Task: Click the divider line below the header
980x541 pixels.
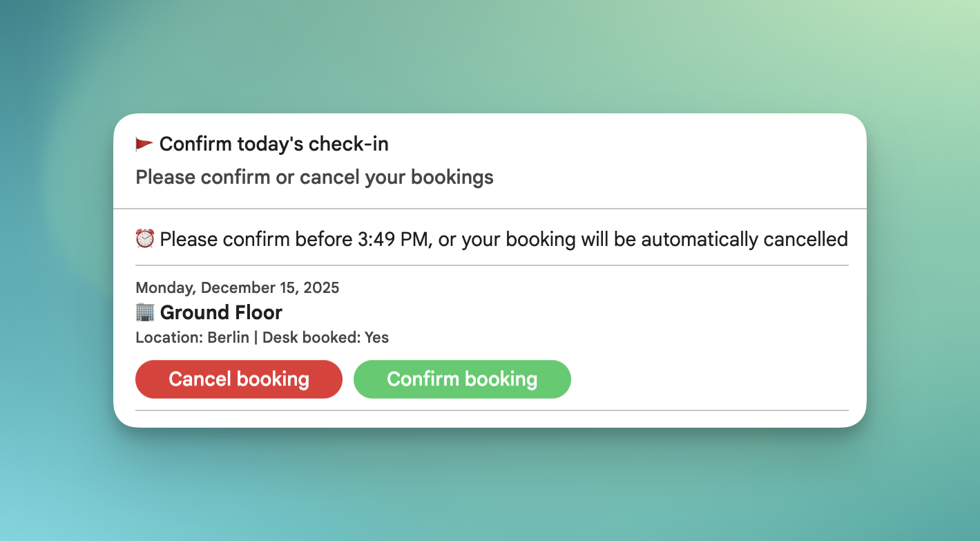Action: [x=490, y=208]
